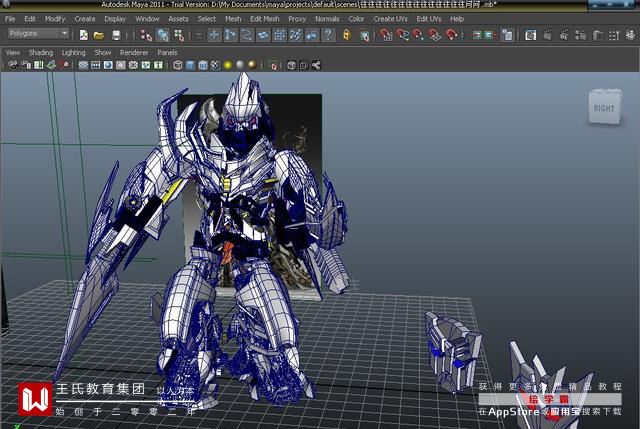
Task: Open the Polygons menu set dropdown
Action: [38, 34]
